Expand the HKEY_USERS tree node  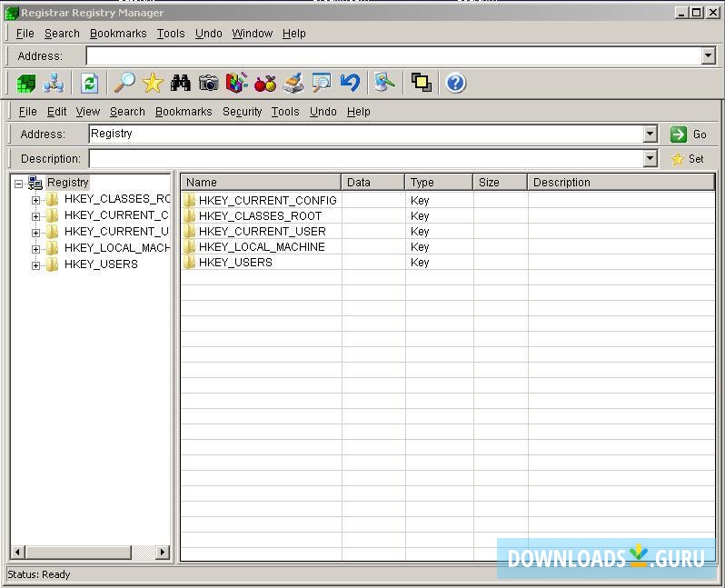pos(35,265)
